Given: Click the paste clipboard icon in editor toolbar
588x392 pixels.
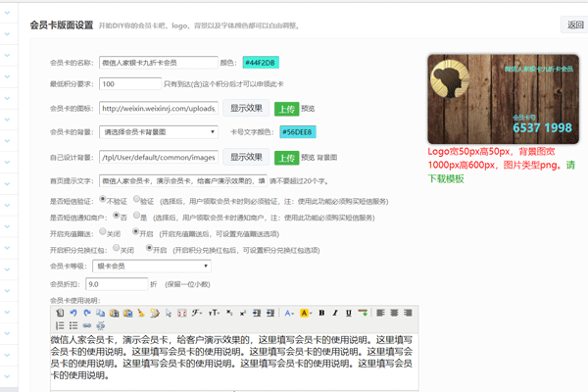Looking at the screenshot, I should [115, 313].
